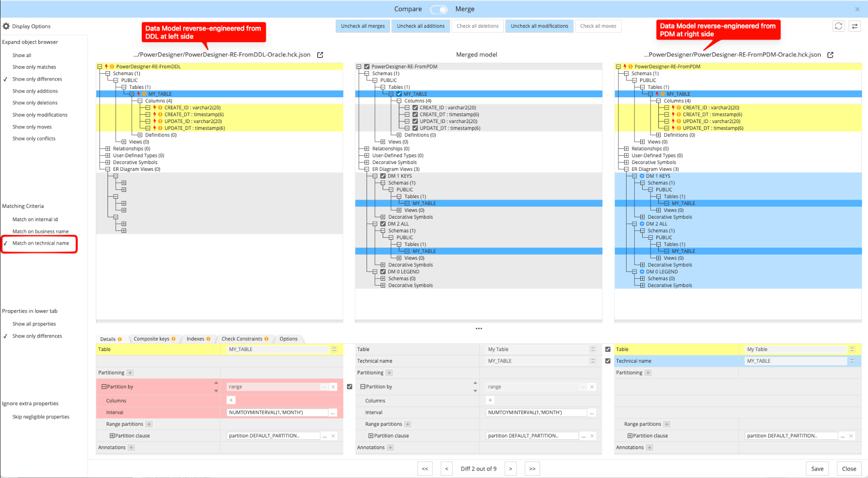
Task: Save the merged model
Action: coord(817,468)
